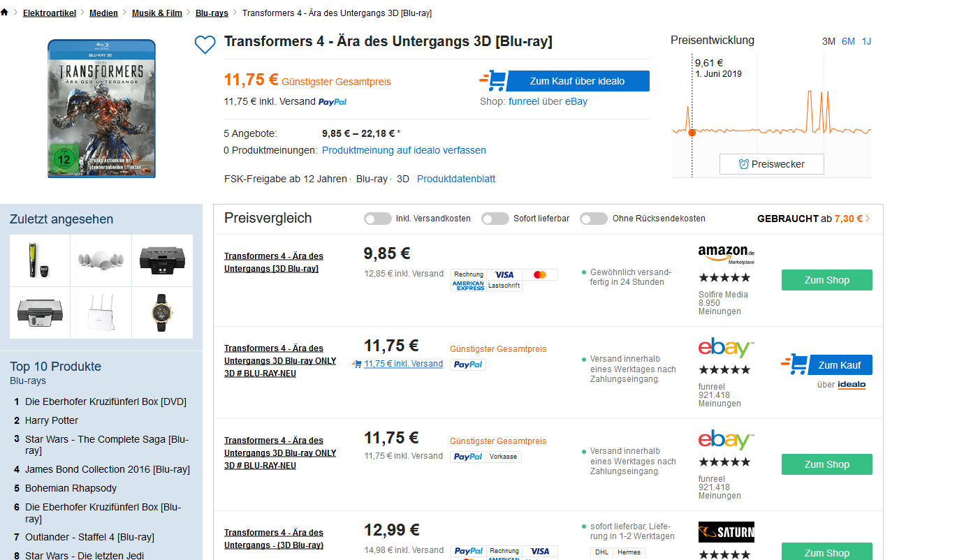Click the Amazon Marketplace shop logo
The height and width of the screenshot is (560, 957).
pos(726,254)
